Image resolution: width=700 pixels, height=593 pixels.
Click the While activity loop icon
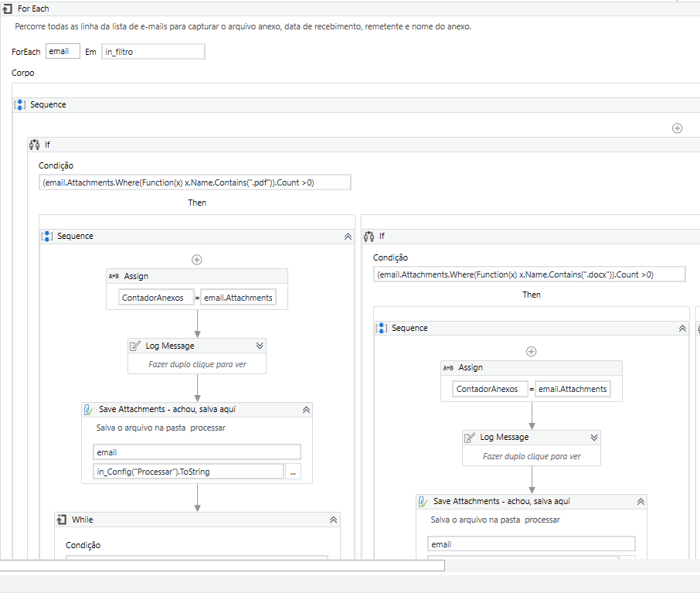click(62, 520)
